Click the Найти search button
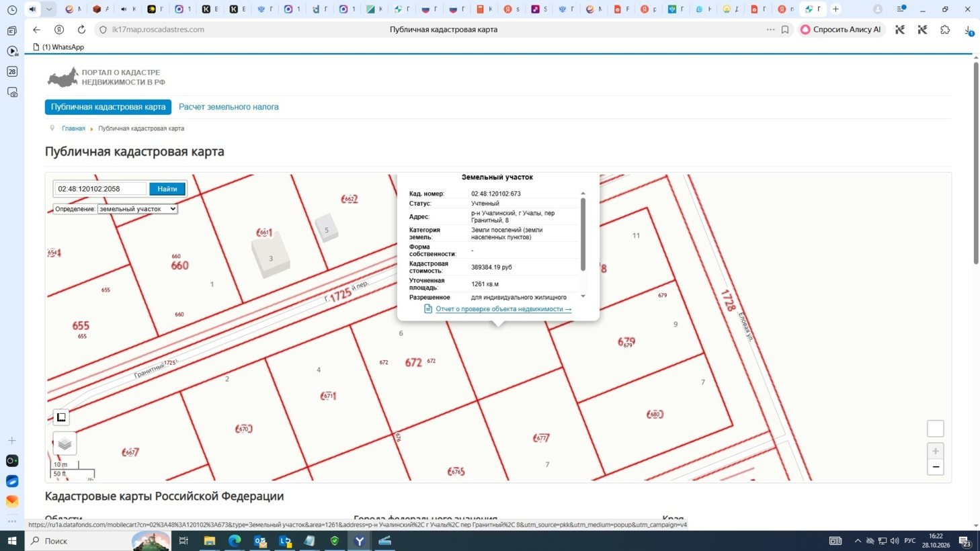 coord(167,189)
